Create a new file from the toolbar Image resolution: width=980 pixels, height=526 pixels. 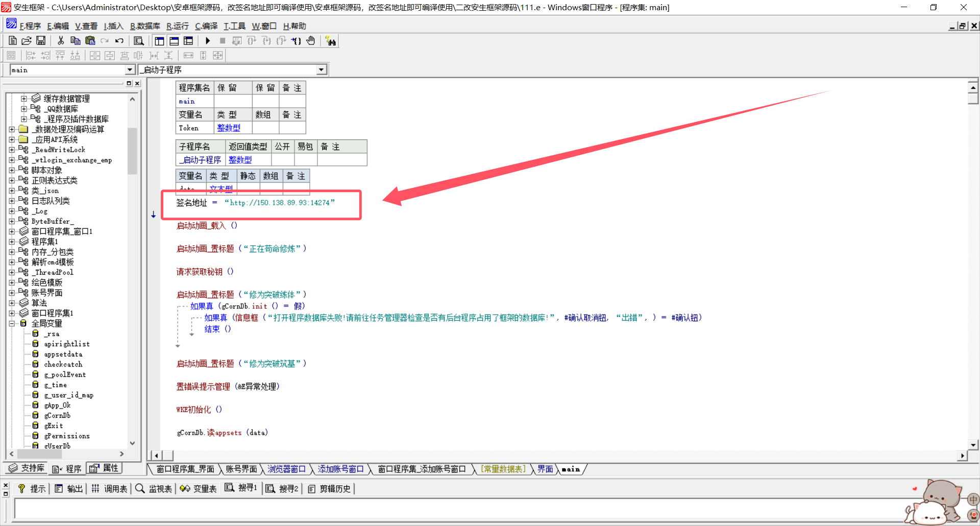pos(13,41)
